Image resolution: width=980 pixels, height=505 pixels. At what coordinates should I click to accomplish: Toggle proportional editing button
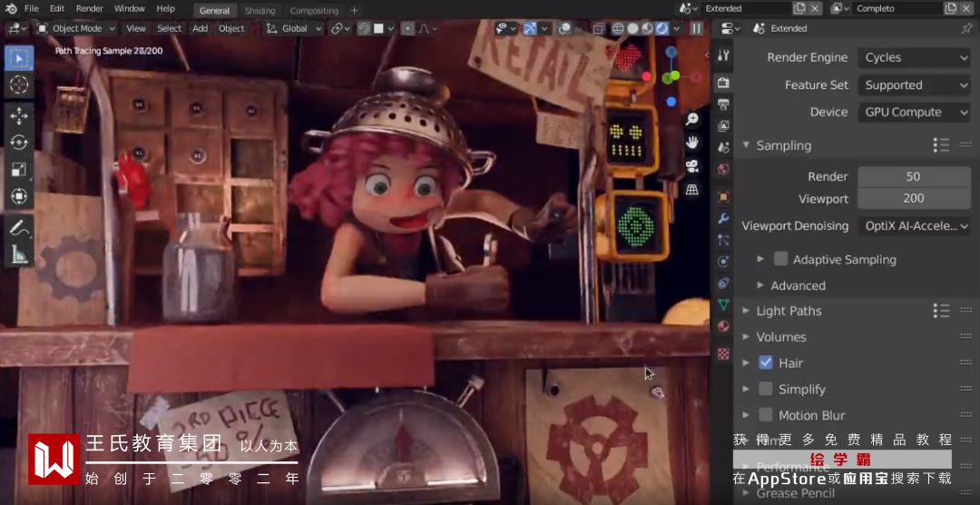point(408,29)
